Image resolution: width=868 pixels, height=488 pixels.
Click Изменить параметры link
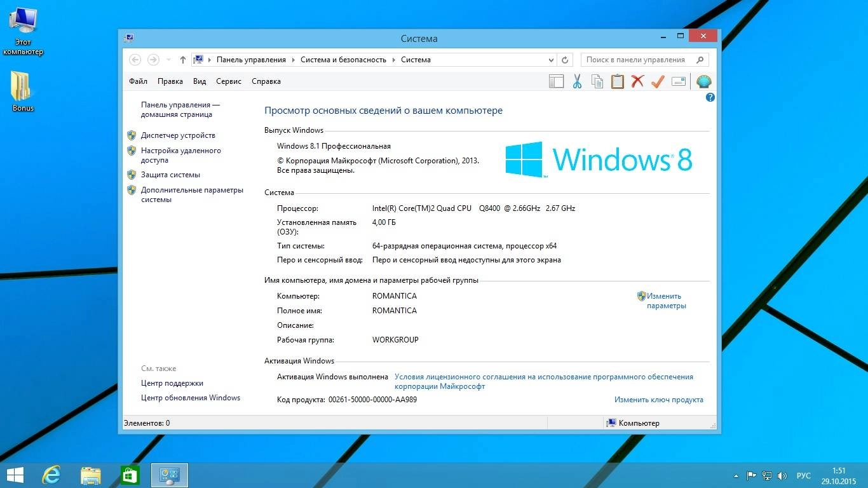coord(666,301)
